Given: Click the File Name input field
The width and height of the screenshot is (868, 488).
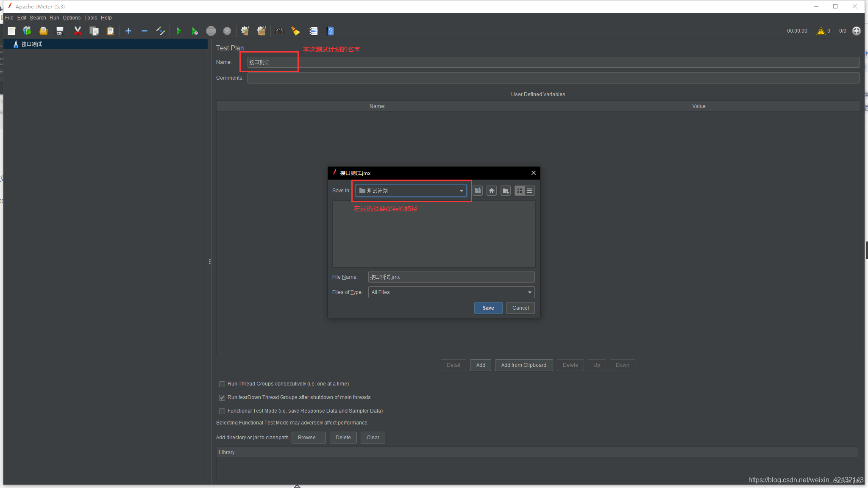Looking at the screenshot, I should pos(451,277).
